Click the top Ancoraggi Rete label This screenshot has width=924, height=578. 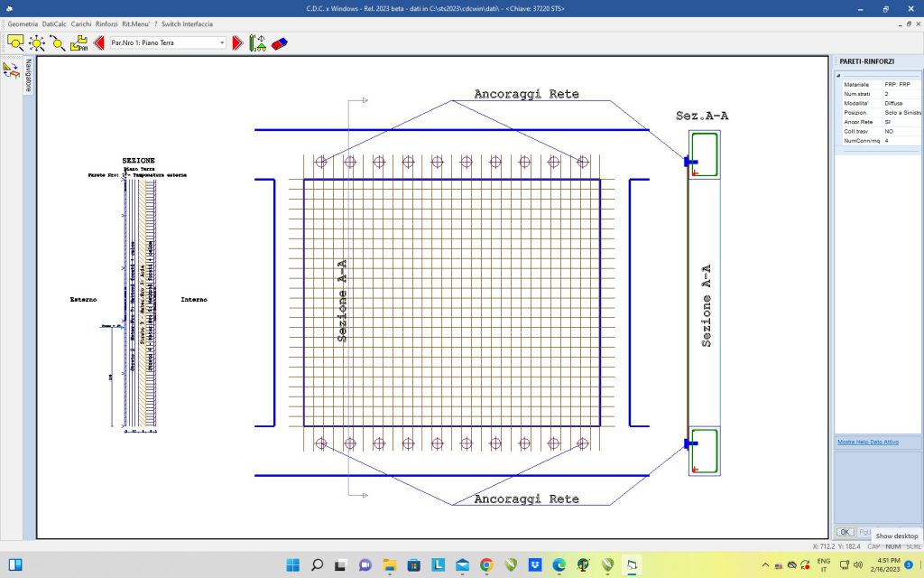[x=526, y=94]
